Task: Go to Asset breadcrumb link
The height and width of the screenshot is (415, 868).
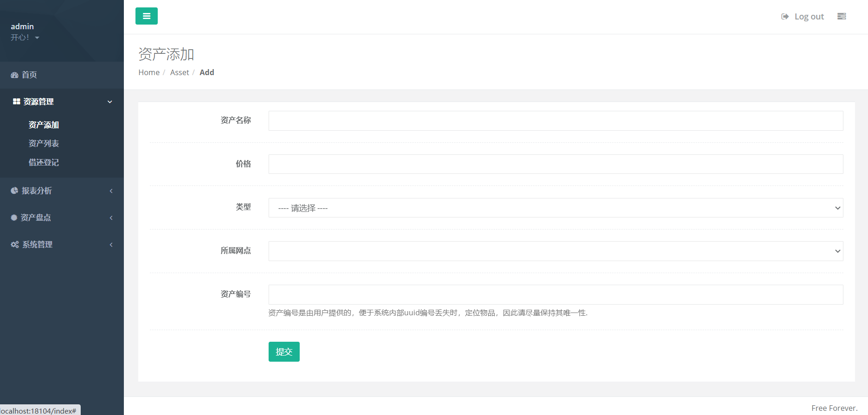Action: click(x=180, y=72)
